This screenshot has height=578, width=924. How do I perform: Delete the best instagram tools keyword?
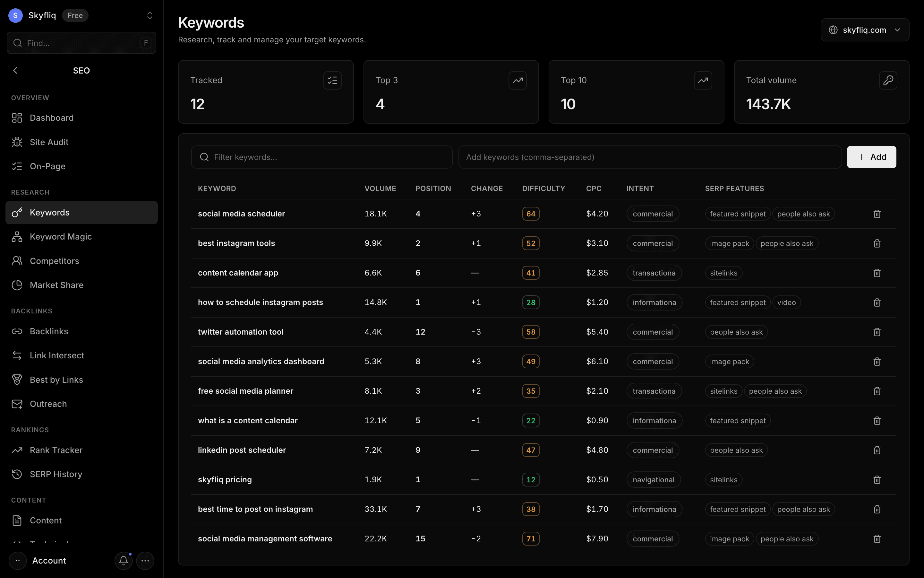(x=877, y=243)
